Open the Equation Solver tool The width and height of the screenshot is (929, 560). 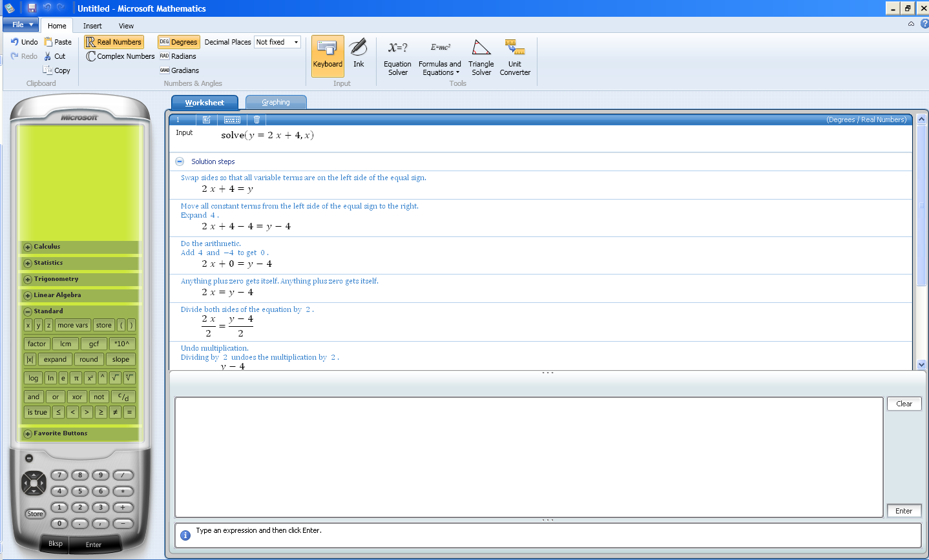coord(397,57)
